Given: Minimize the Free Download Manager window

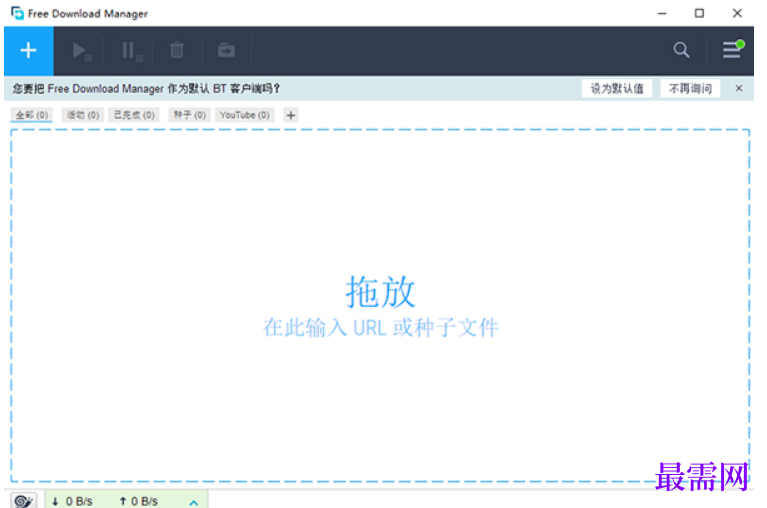Looking at the screenshot, I should click(x=662, y=14).
